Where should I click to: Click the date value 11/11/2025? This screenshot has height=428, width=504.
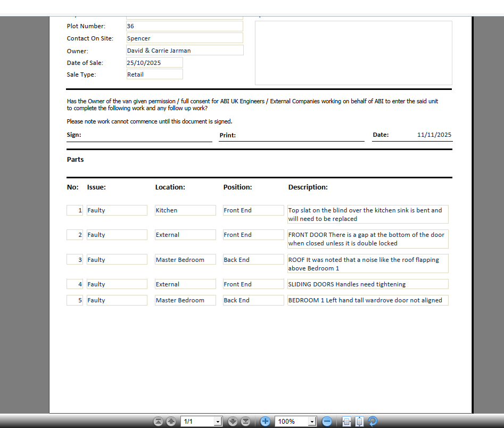pos(434,135)
